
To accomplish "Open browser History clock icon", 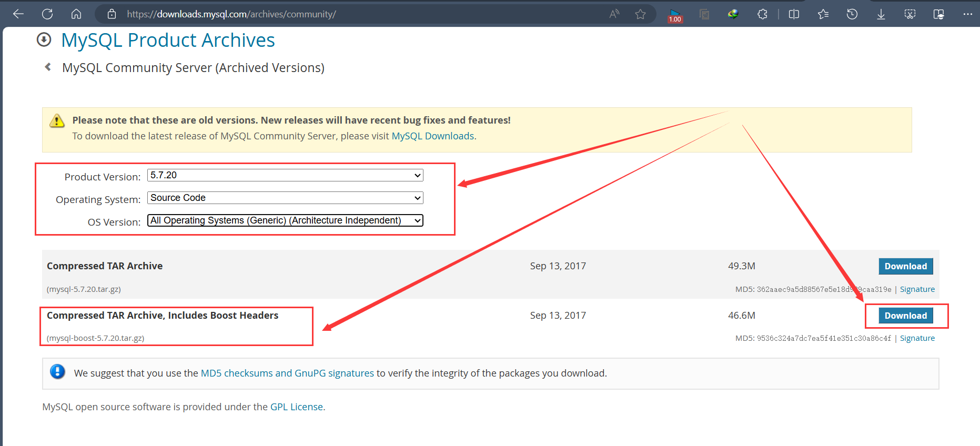I will coord(852,14).
